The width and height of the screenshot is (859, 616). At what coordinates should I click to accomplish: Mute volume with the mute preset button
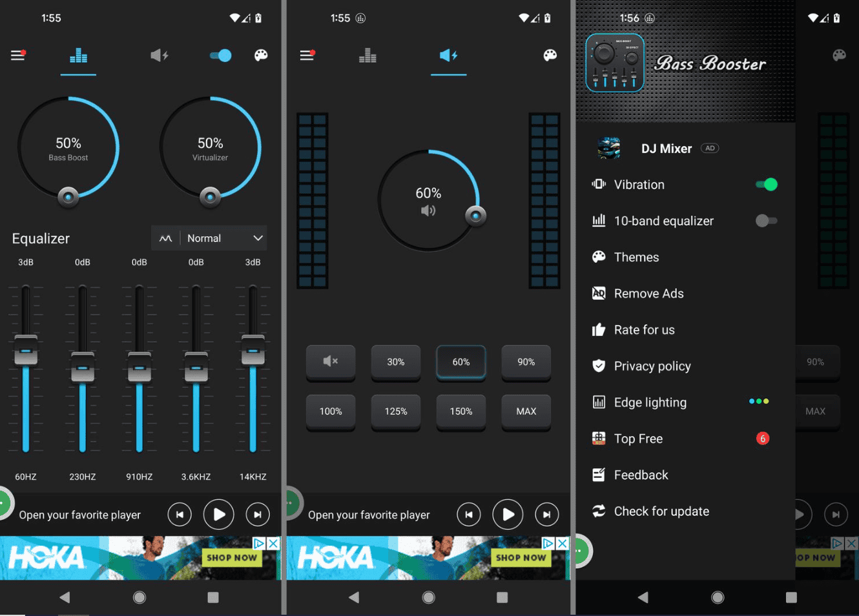331,362
